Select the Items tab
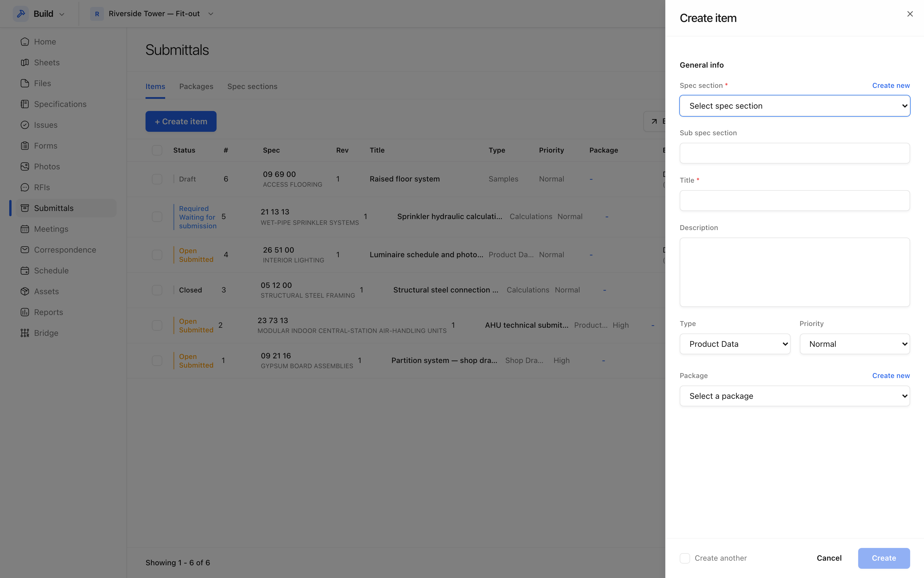924x578 pixels. 155,86
